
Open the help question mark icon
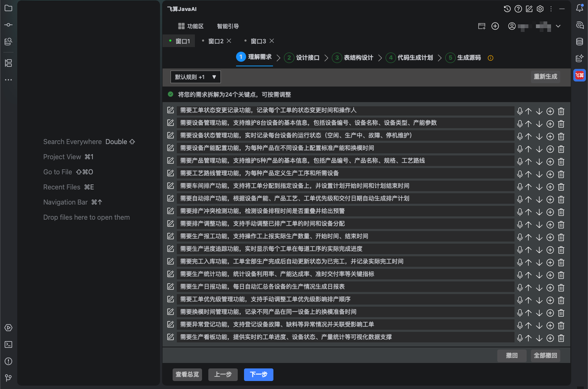pyautogui.click(x=518, y=9)
